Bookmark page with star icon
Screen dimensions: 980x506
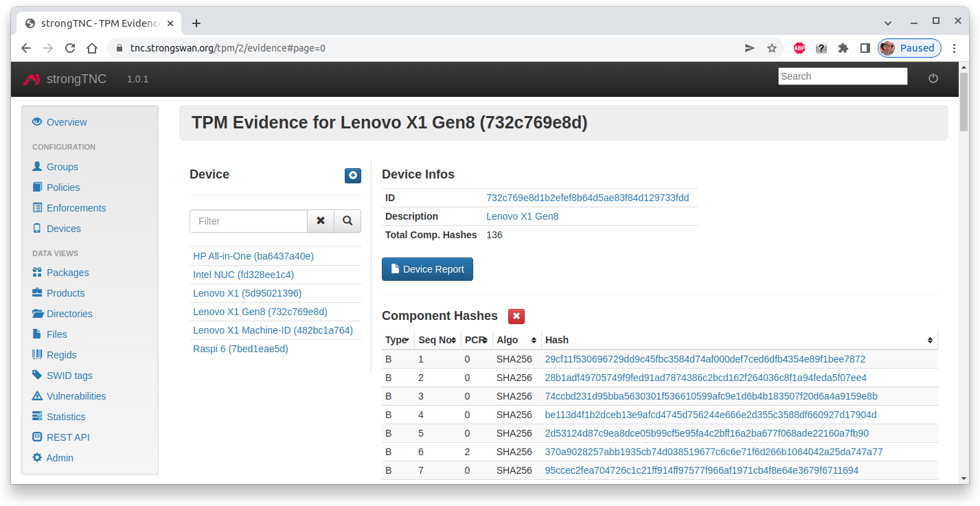coord(772,48)
